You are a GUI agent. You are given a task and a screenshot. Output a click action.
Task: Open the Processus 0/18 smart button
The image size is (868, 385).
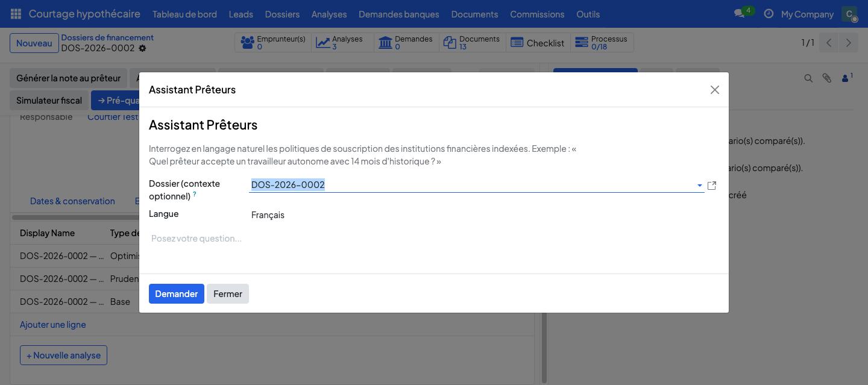pyautogui.click(x=602, y=43)
